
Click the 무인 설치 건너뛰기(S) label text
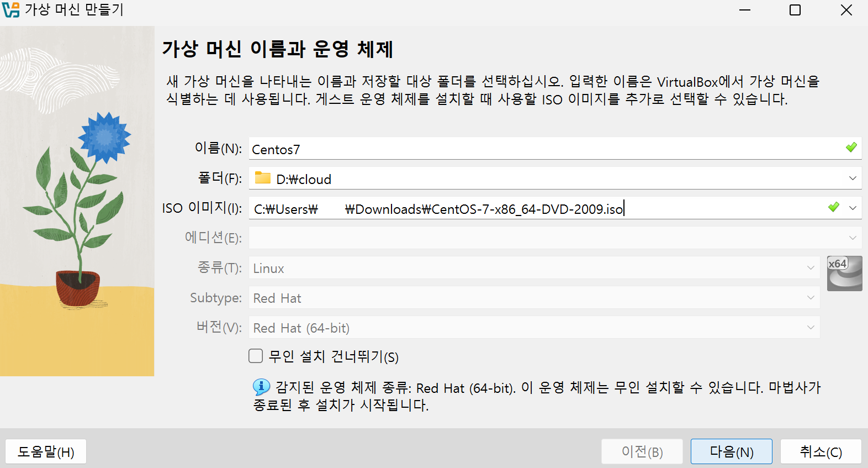pyautogui.click(x=334, y=356)
